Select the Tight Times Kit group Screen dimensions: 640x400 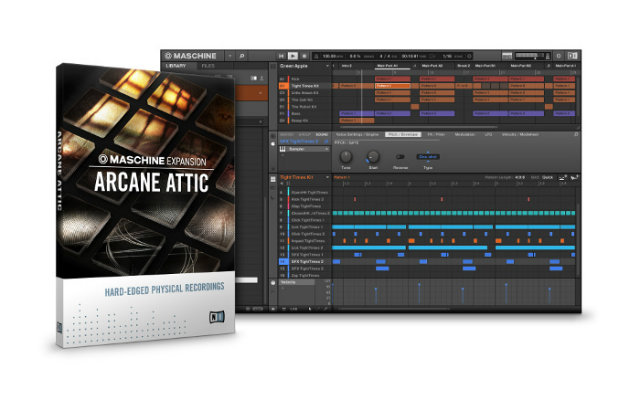click(304, 86)
